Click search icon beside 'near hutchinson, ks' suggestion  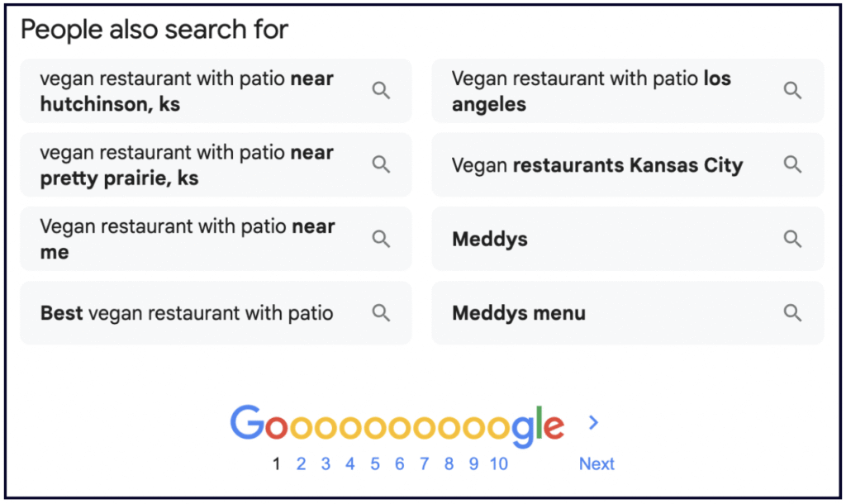(381, 91)
